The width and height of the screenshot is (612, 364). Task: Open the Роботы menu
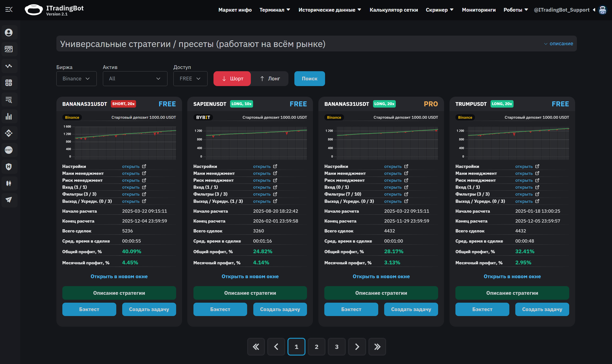[516, 10]
